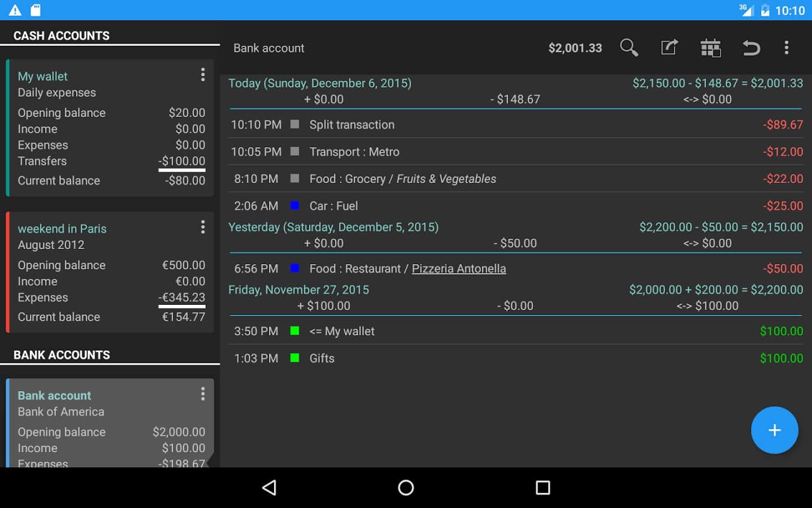Open My wallet account options menu
This screenshot has width=812, height=508.
pyautogui.click(x=202, y=75)
